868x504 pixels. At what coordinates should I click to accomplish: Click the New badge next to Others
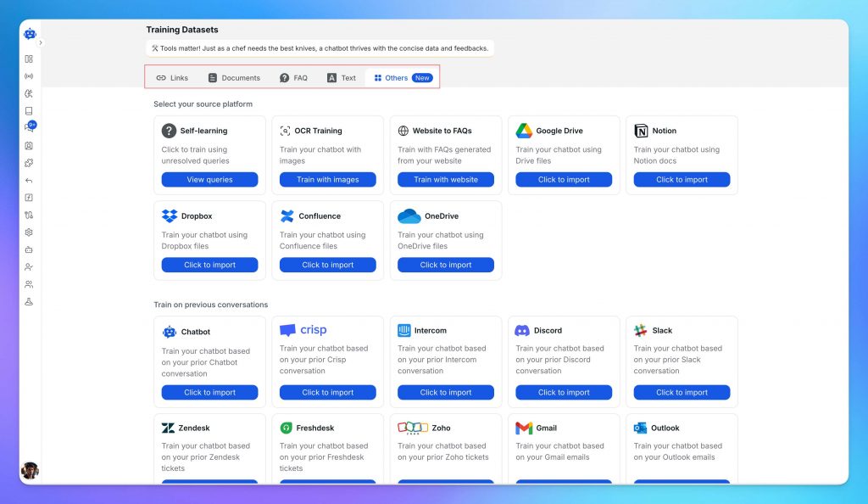click(421, 76)
